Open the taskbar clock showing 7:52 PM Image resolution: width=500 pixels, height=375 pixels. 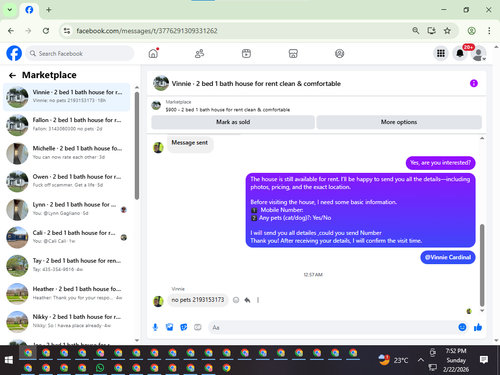click(x=456, y=360)
